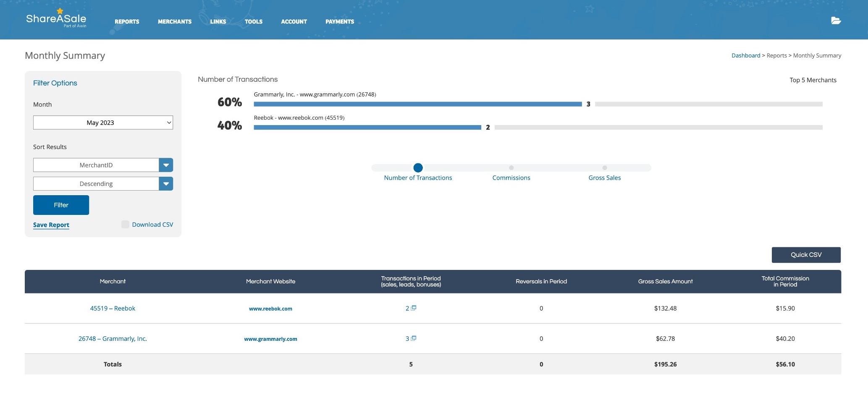Click the Number of Transactions label under the chart
The image size is (868, 395).
tap(418, 178)
